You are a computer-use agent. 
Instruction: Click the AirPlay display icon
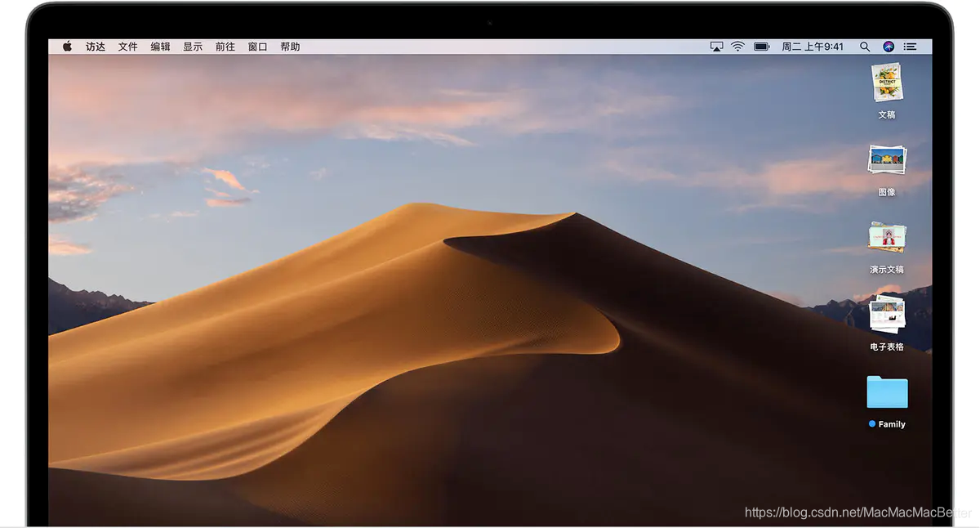(x=716, y=47)
